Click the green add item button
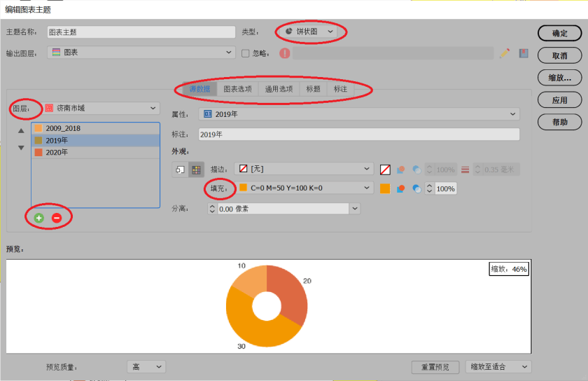The width and height of the screenshot is (588, 381). (x=39, y=218)
